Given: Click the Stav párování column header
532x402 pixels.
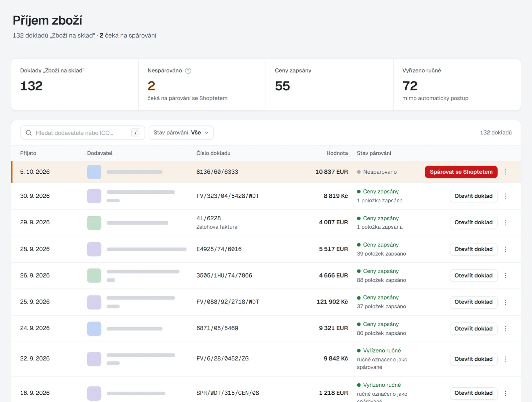Looking at the screenshot, I should pyautogui.click(x=374, y=153).
